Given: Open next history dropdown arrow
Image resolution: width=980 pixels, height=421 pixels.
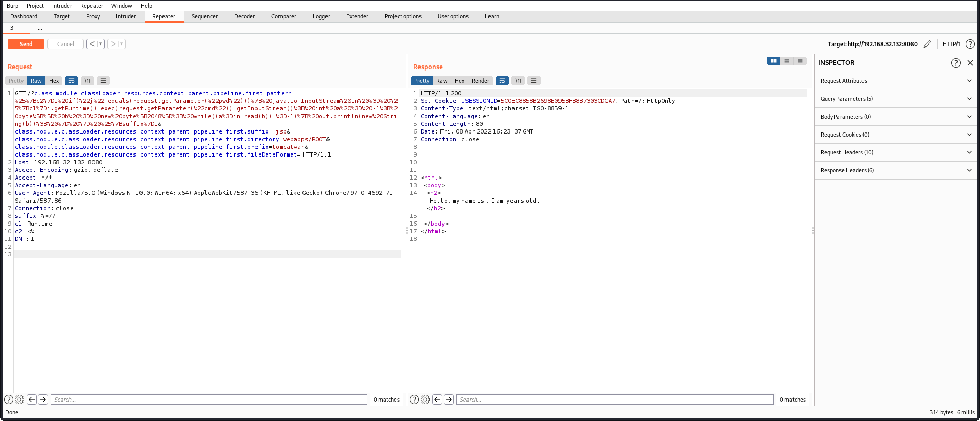Looking at the screenshot, I should point(122,44).
